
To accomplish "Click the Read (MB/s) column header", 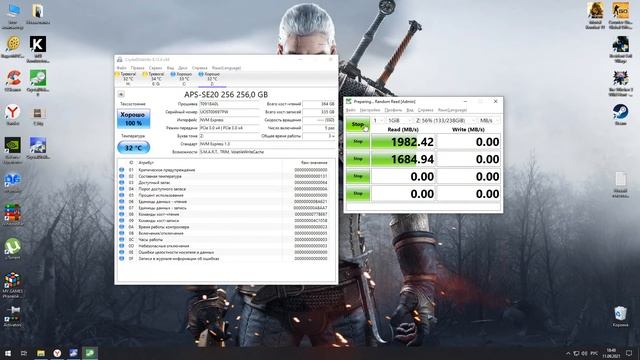I will click(402, 129).
